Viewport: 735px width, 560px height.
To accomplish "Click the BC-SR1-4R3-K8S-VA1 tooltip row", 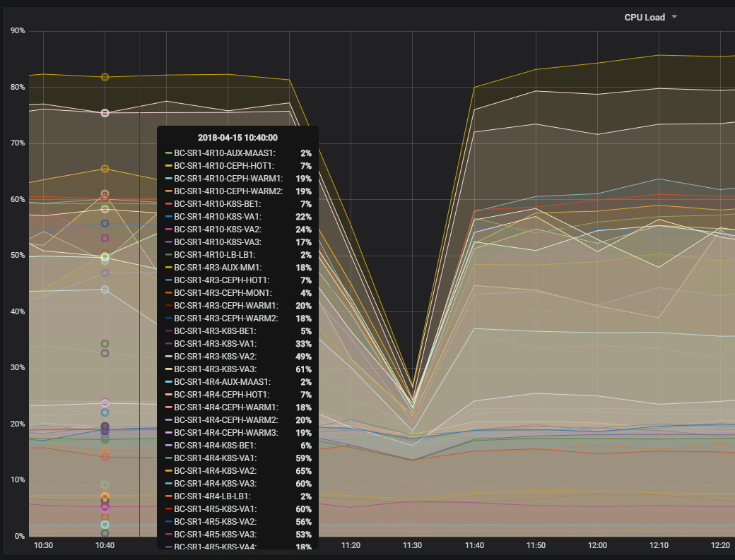I will coord(238,344).
